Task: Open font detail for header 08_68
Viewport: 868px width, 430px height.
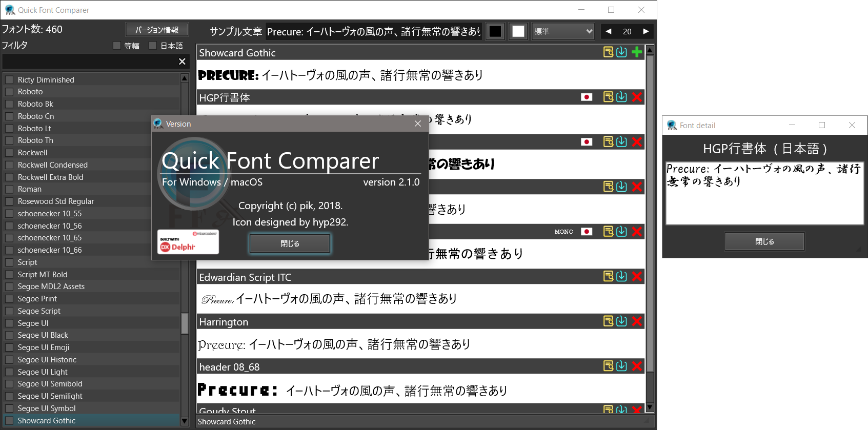Action: (x=608, y=366)
